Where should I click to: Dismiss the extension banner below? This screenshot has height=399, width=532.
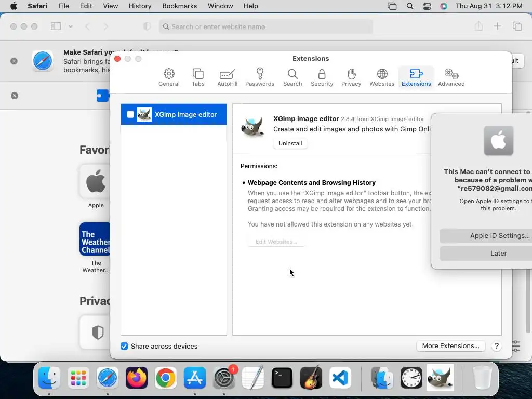point(14,96)
